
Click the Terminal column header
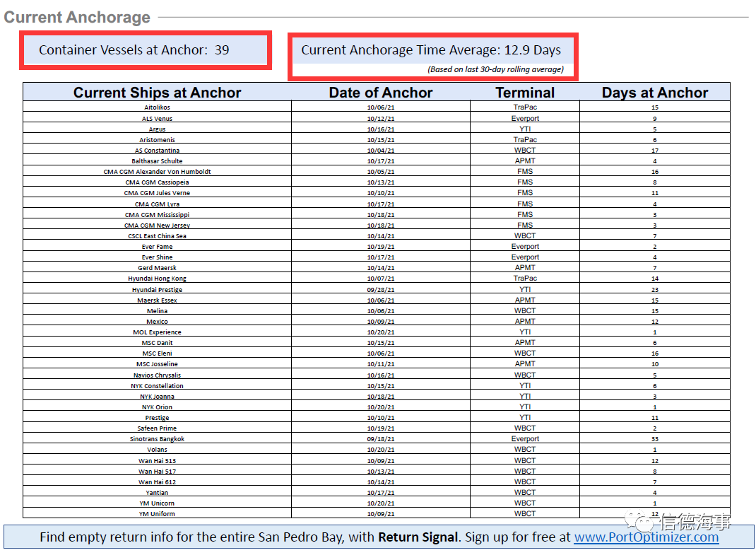(525, 92)
